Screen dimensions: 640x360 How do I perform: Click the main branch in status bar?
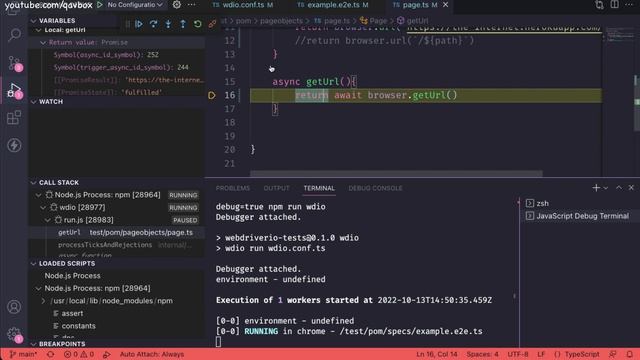click(x=23, y=354)
